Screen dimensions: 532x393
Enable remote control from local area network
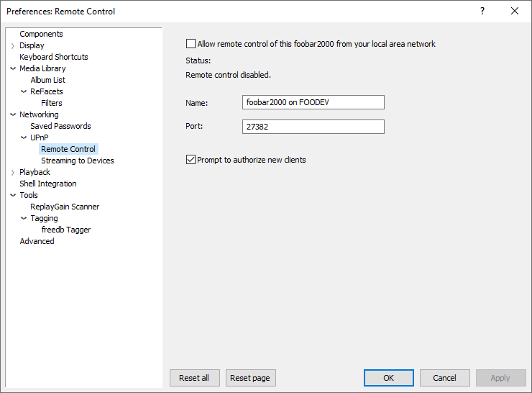pos(191,44)
